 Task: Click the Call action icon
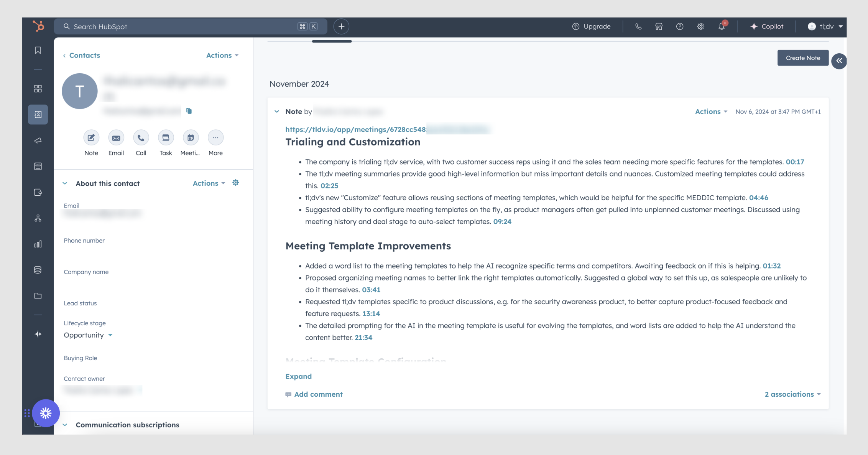pyautogui.click(x=141, y=138)
